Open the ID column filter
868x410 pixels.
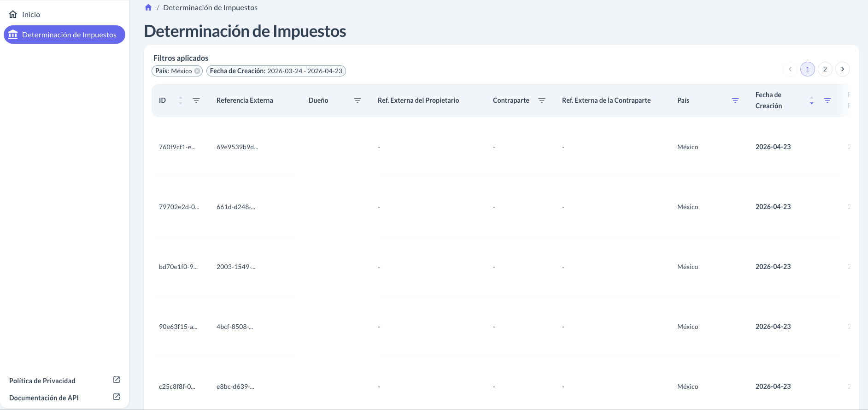(x=196, y=100)
